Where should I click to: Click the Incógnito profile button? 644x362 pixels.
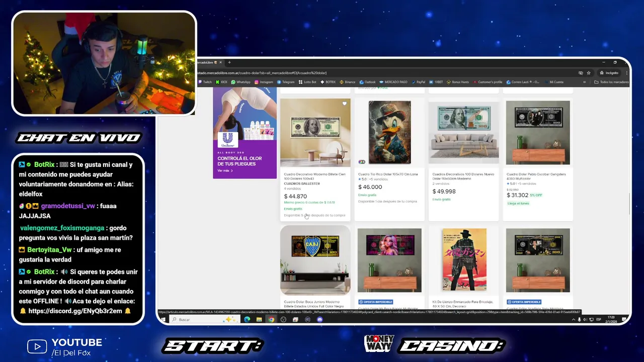pyautogui.click(x=609, y=73)
